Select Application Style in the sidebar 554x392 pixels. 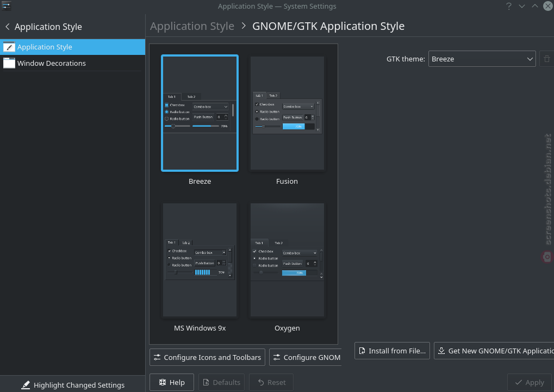[x=72, y=47]
